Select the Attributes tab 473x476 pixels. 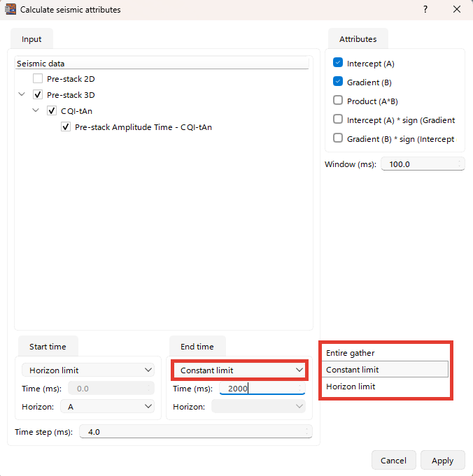pyautogui.click(x=358, y=39)
